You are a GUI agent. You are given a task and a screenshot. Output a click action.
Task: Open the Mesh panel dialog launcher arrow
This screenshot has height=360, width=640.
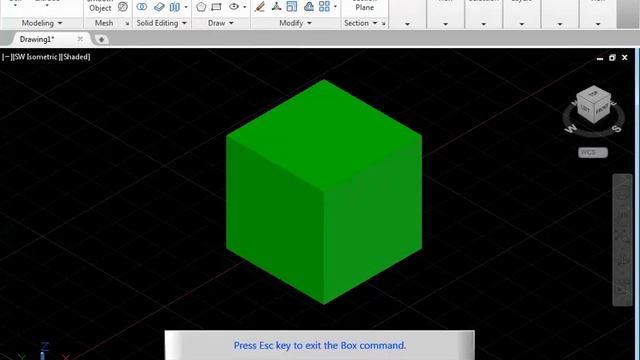[127, 24]
